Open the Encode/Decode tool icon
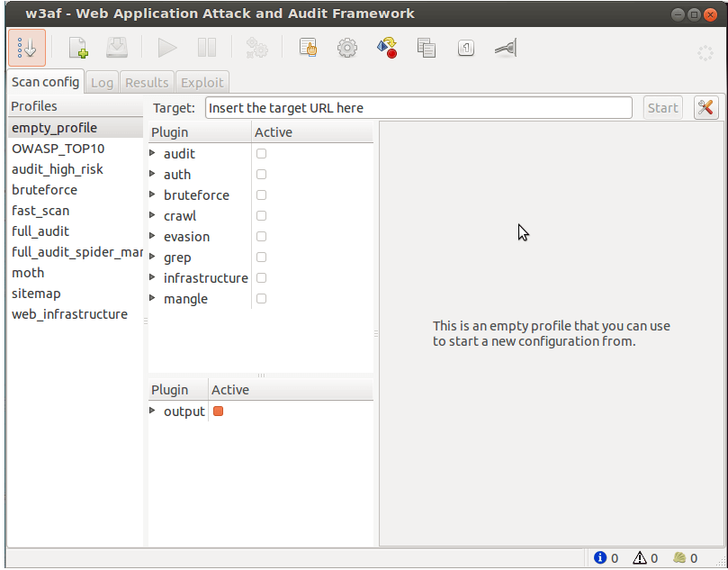 click(387, 48)
